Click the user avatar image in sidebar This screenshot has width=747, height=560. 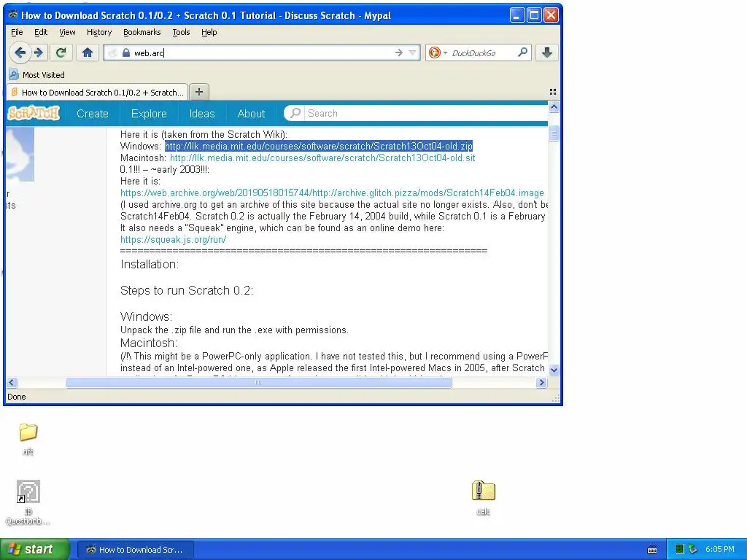pos(20,155)
